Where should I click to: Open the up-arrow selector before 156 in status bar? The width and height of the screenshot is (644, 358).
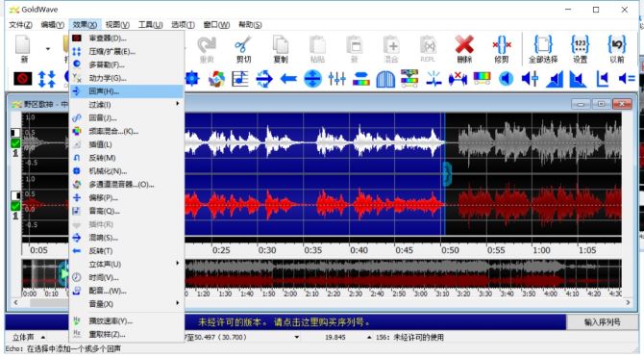pyautogui.click(x=369, y=337)
